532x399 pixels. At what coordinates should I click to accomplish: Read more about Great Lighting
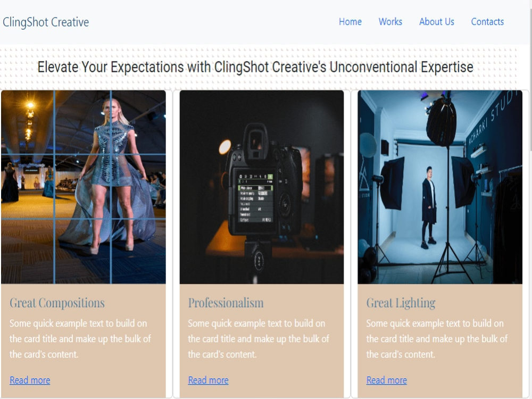point(386,380)
